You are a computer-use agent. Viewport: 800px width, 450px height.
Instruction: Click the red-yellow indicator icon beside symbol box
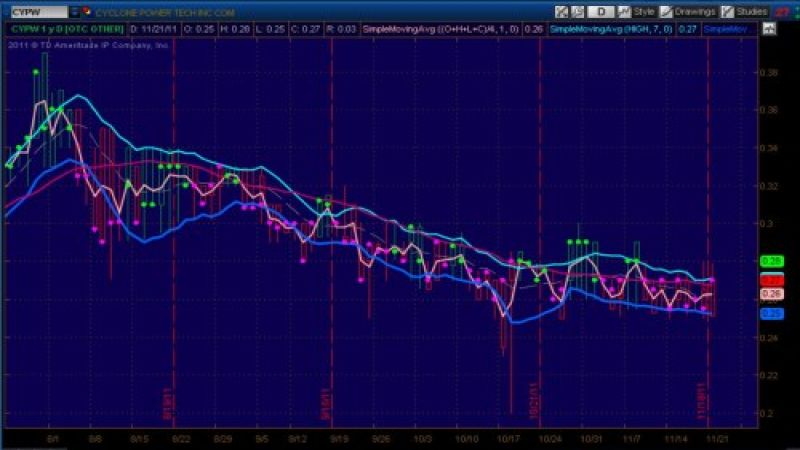[x=86, y=11]
